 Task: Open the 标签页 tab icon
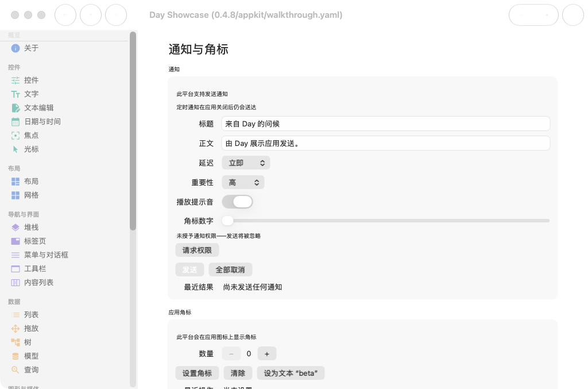coord(16,241)
